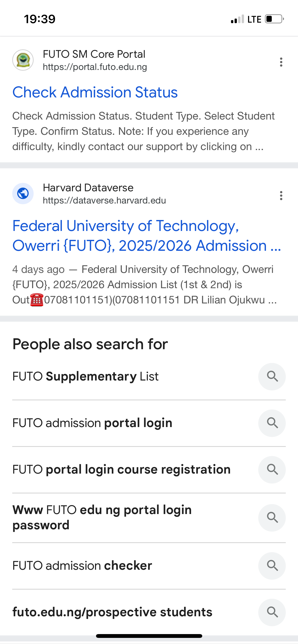Viewport: 298px width, 644px height.
Task: Select FUTO admission portal login suggestion
Action: pyautogui.click(x=92, y=423)
